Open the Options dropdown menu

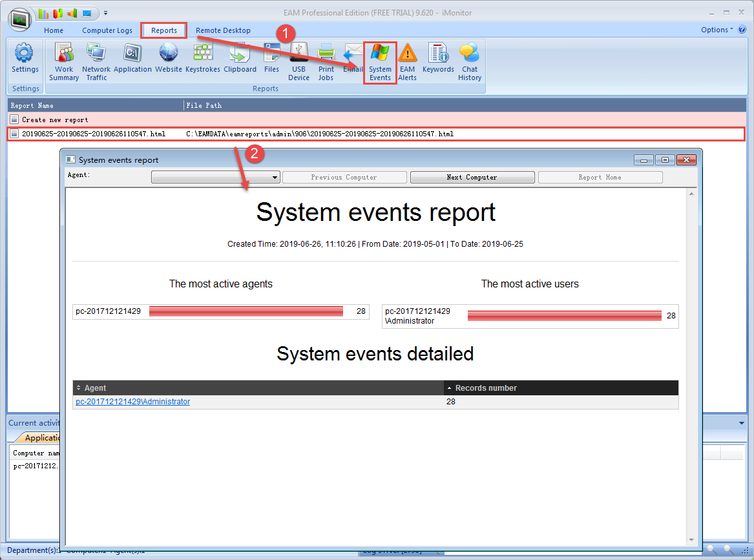tap(717, 29)
